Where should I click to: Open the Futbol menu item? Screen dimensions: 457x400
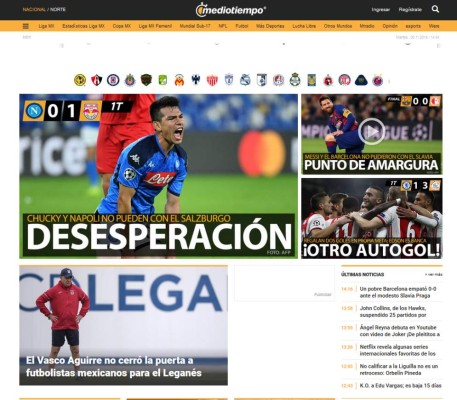(242, 26)
